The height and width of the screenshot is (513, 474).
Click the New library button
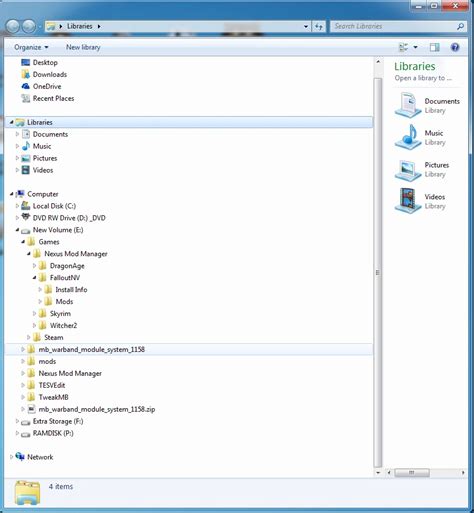[83, 47]
